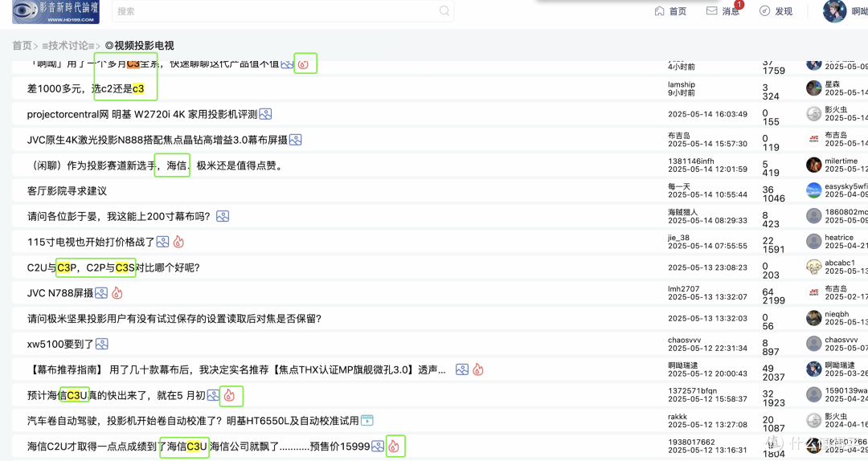The height and width of the screenshot is (461, 868).
Task: Click date 2025-05-14 16:03:49
Action: [707, 114]
